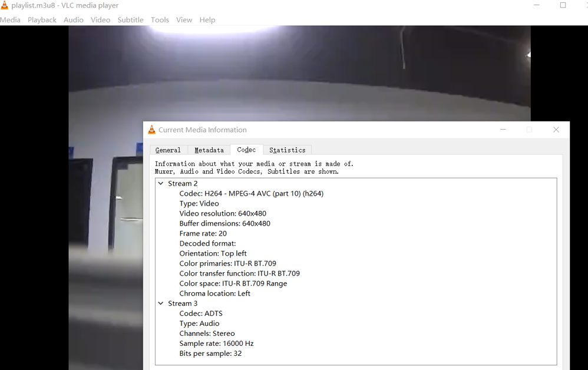The width and height of the screenshot is (588, 370).
Task: Switch to the General tab
Action: 168,150
